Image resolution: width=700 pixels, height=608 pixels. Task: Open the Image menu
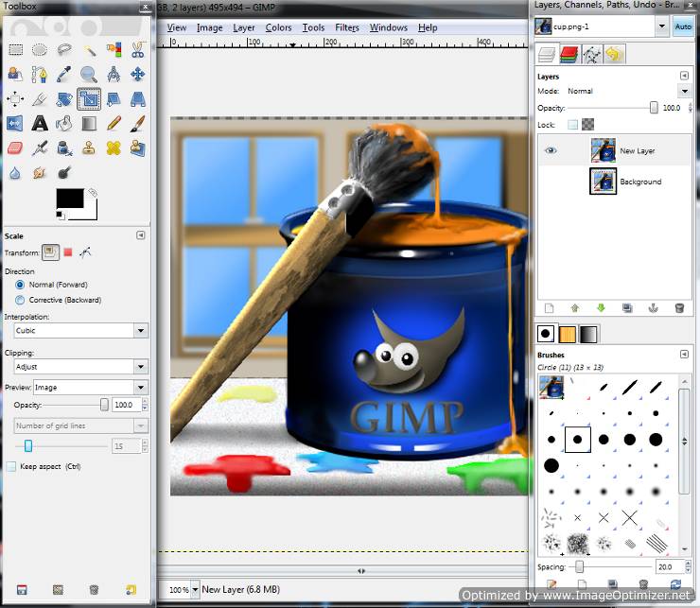pyautogui.click(x=209, y=27)
